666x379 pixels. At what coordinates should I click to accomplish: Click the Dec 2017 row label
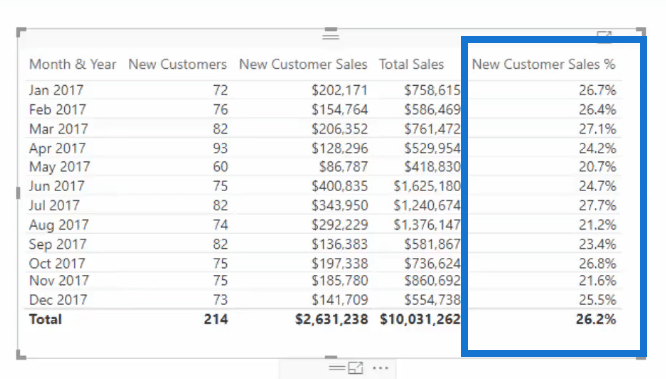(x=58, y=300)
